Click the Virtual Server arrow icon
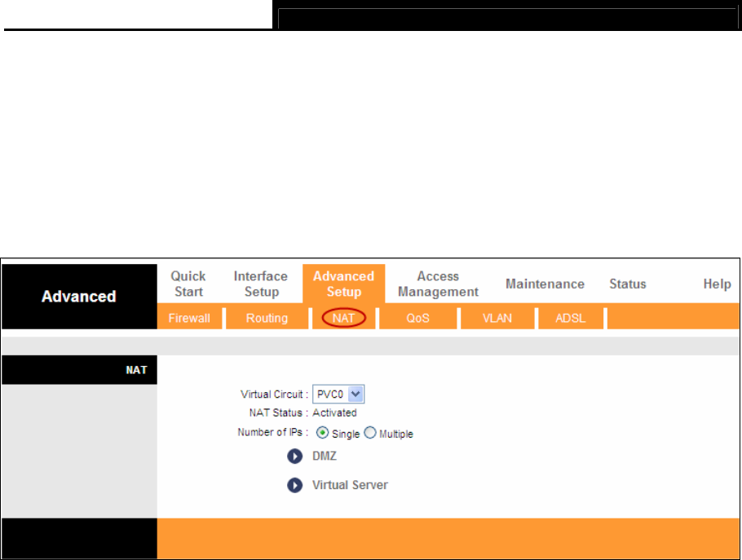 [294, 485]
